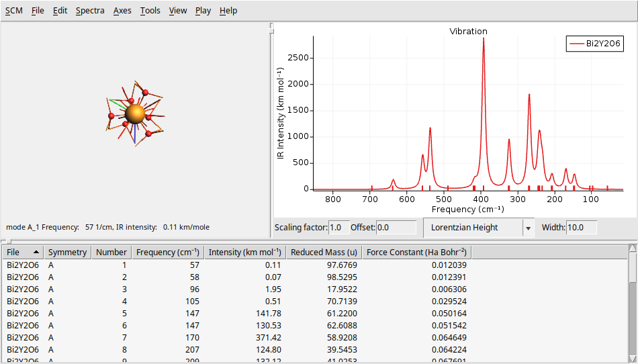Open the Axes menu
The image size is (638, 364).
pos(122,11)
